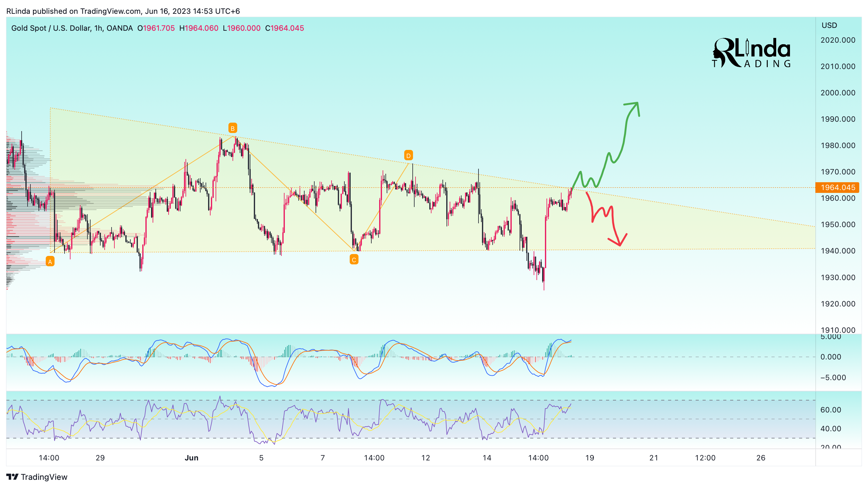Viewport: 868px width, 488px height.
Task: Click the 0.000 MACD axis label
Action: pos(831,357)
